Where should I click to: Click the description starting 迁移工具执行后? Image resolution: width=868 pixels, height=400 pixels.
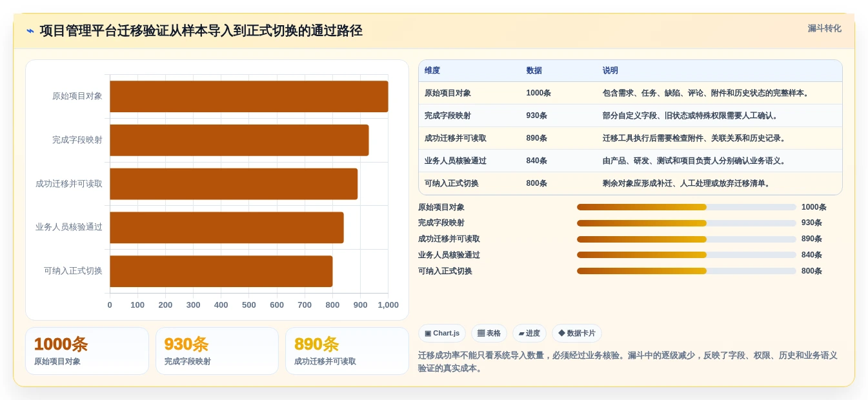(x=695, y=138)
